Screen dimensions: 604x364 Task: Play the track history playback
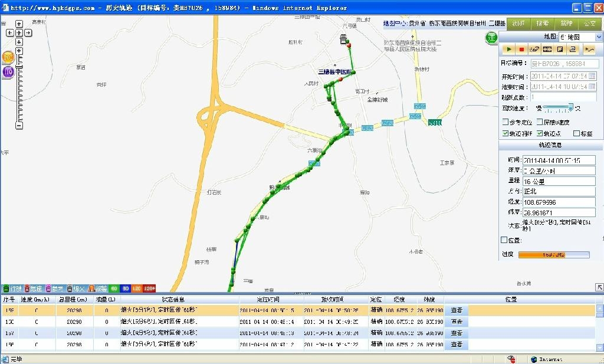509,50
